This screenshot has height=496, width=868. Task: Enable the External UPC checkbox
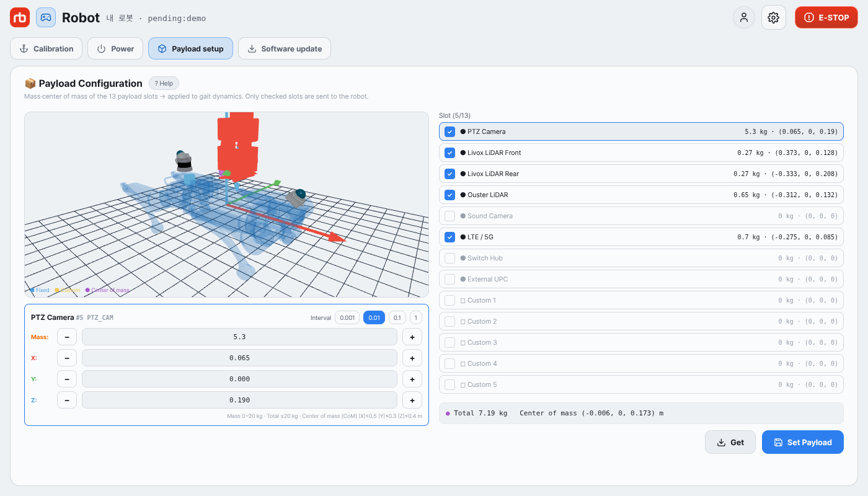coord(450,279)
